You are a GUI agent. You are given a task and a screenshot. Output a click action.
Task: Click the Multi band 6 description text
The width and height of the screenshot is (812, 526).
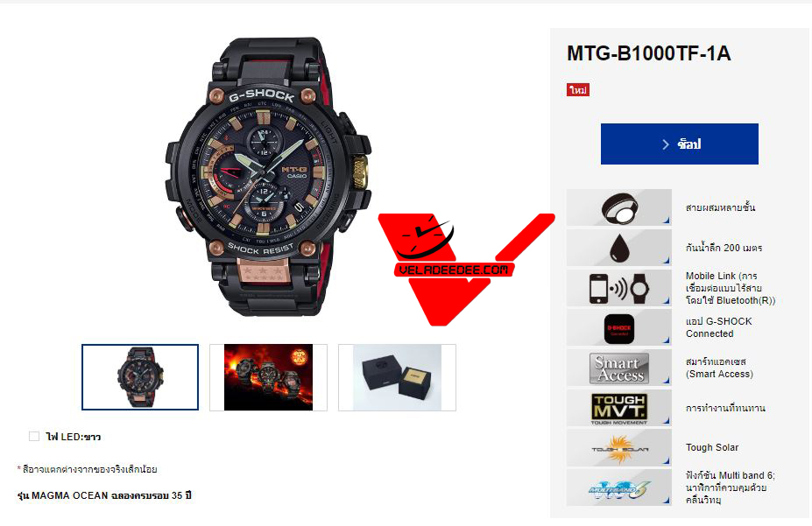(731, 487)
